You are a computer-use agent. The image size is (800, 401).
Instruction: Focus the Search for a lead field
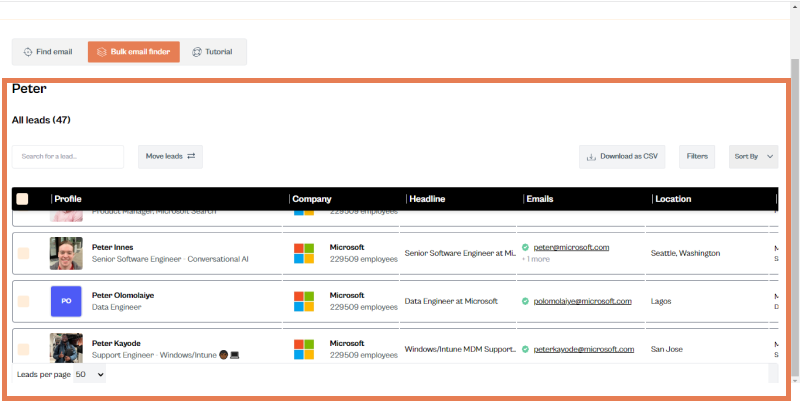(x=68, y=157)
